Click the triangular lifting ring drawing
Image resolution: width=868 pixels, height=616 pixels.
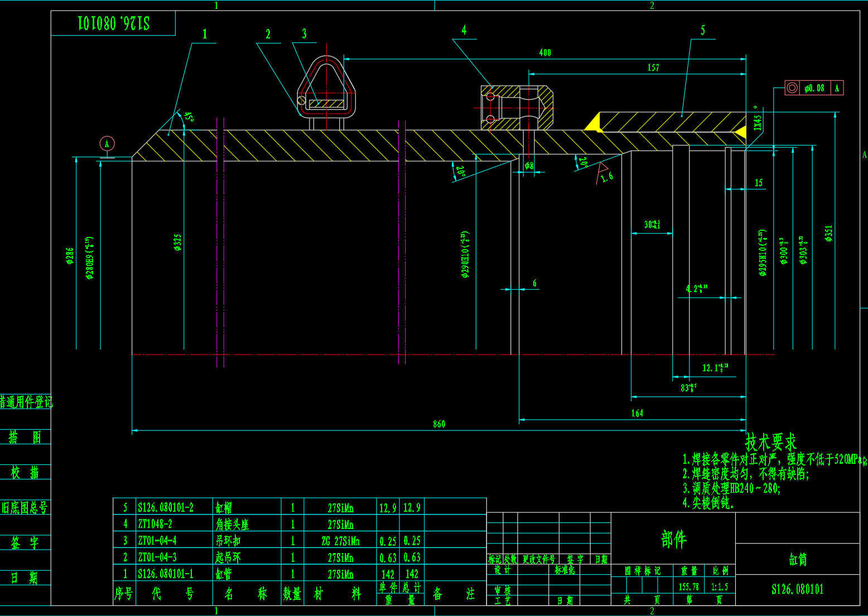click(x=326, y=88)
